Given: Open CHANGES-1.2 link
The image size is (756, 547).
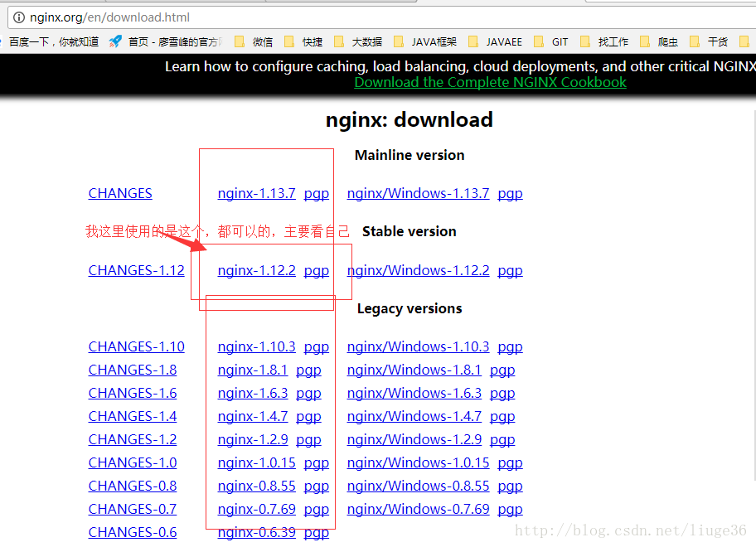Looking at the screenshot, I should pos(133,439).
